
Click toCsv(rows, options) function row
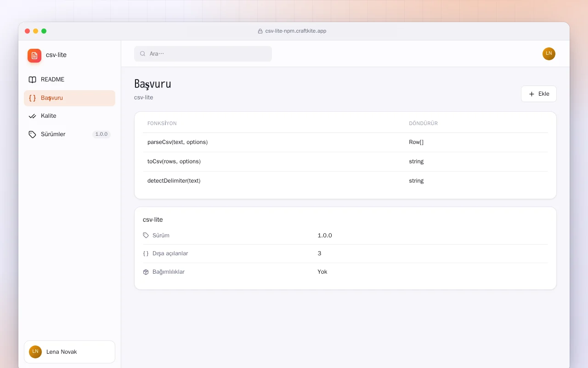point(345,162)
